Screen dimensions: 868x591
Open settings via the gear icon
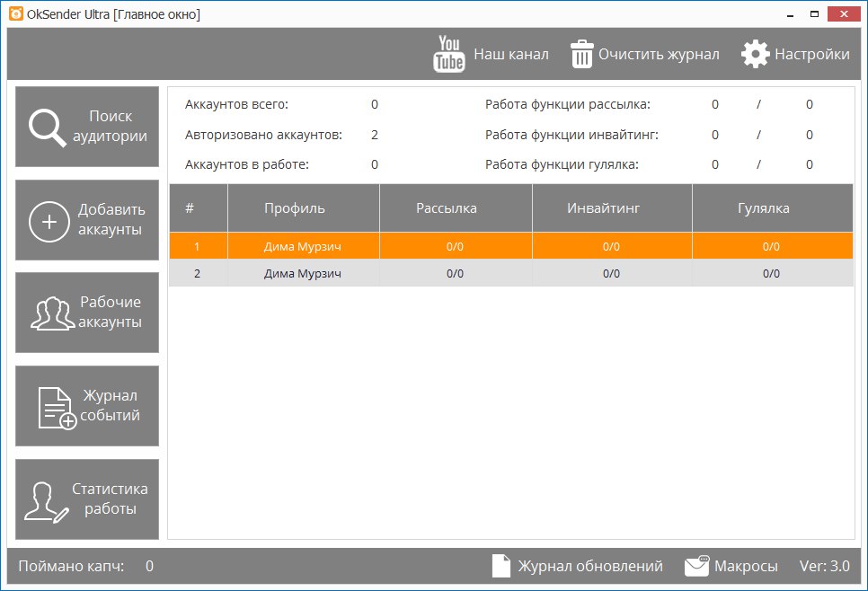756,54
